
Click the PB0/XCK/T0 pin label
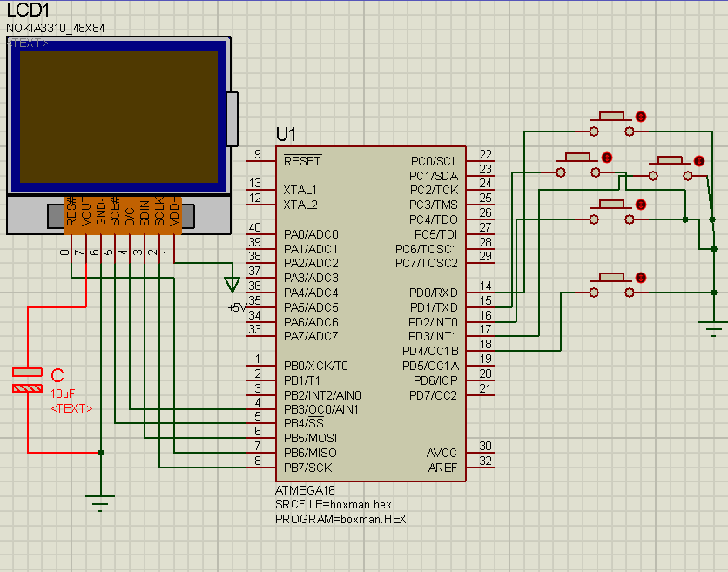click(316, 366)
